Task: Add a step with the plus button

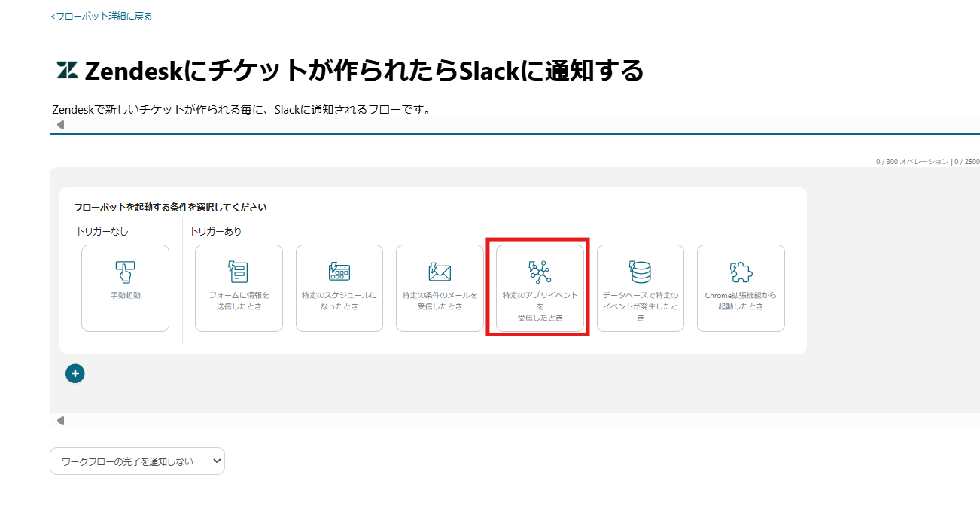Action: click(75, 373)
